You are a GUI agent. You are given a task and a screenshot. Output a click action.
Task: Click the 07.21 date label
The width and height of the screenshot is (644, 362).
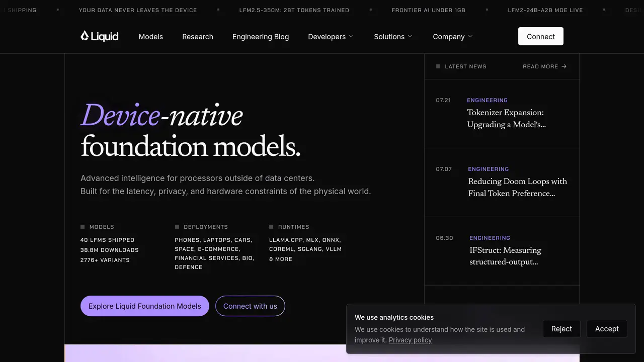(443, 100)
